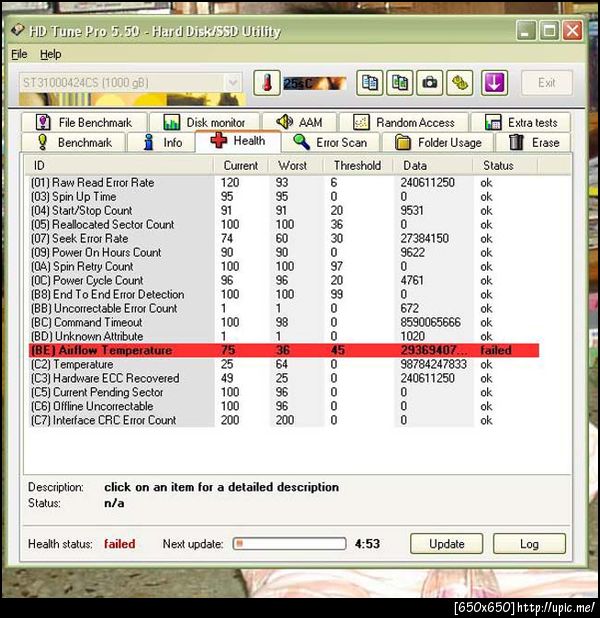Select the (03) Spin Up Time row
The height and width of the screenshot is (618, 600).
pos(284,196)
